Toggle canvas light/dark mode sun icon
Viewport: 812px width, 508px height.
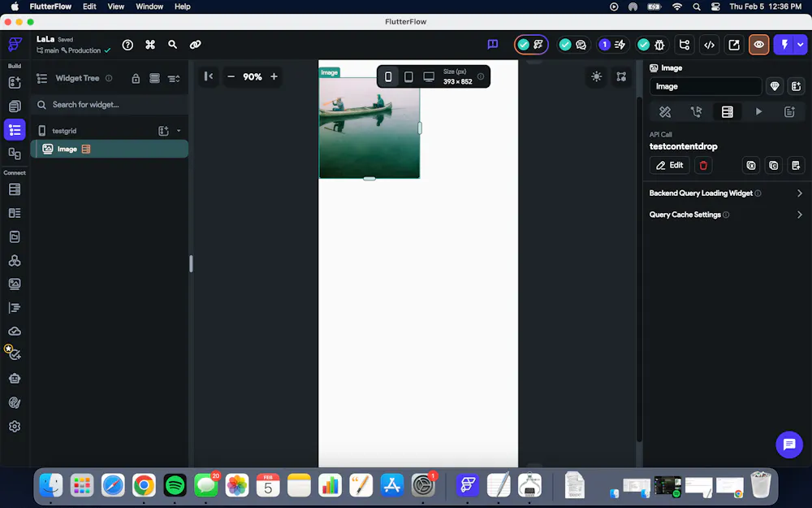pos(597,76)
